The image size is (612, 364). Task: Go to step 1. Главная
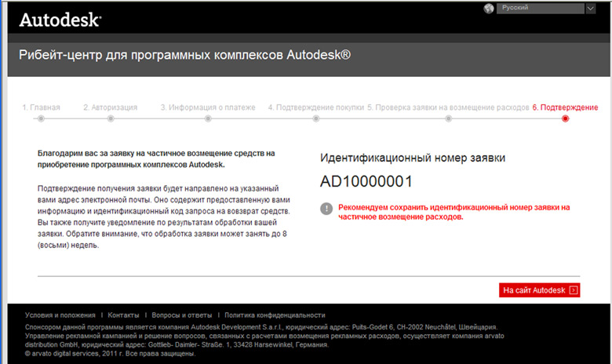[x=41, y=107]
